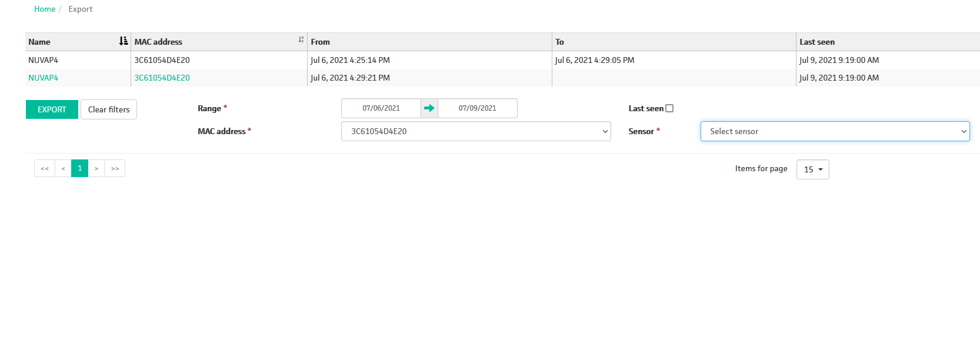Toggle the Last seen checkbox

pyautogui.click(x=669, y=108)
